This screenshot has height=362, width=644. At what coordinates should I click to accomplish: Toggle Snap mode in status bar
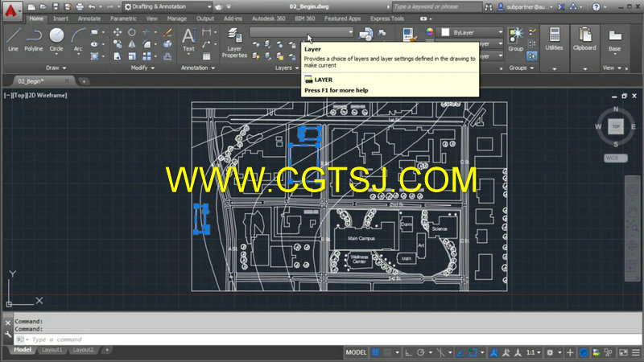(387, 352)
